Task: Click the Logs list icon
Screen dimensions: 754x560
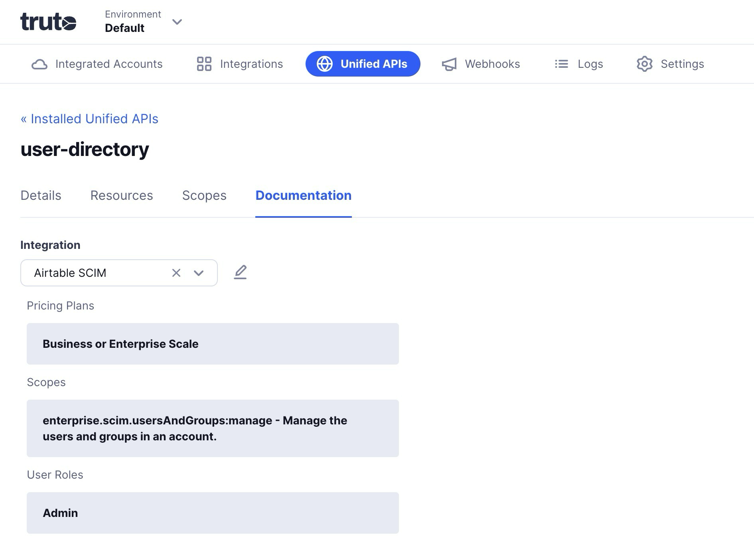Action: pos(561,64)
